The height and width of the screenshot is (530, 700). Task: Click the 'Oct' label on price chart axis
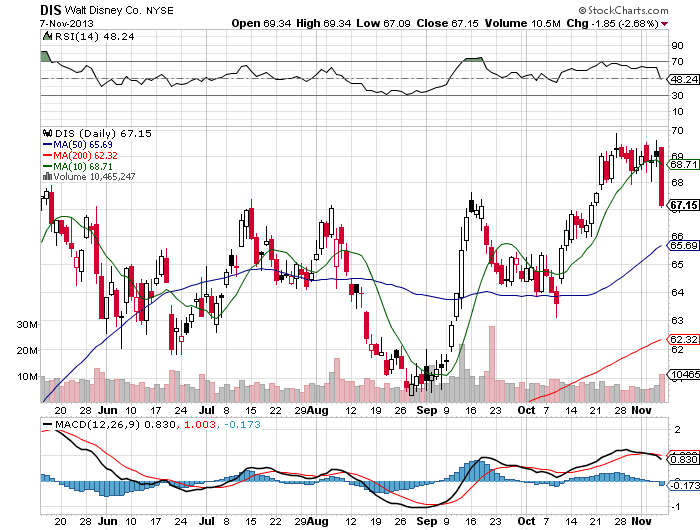(x=526, y=410)
